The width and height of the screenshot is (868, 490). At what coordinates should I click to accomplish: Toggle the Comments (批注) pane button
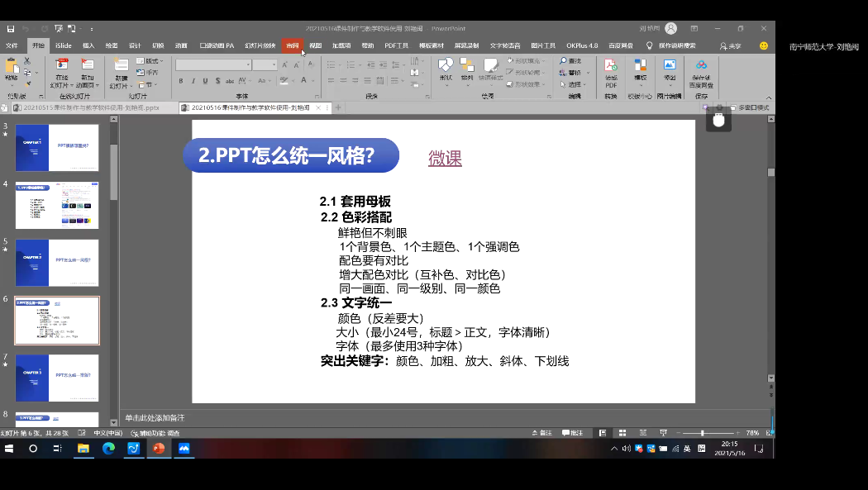point(572,433)
